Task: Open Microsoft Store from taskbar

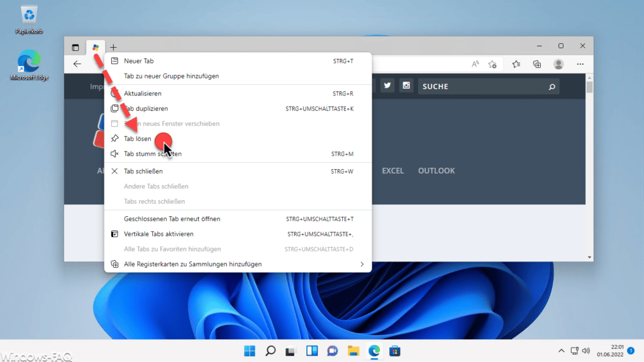Action: (395, 351)
